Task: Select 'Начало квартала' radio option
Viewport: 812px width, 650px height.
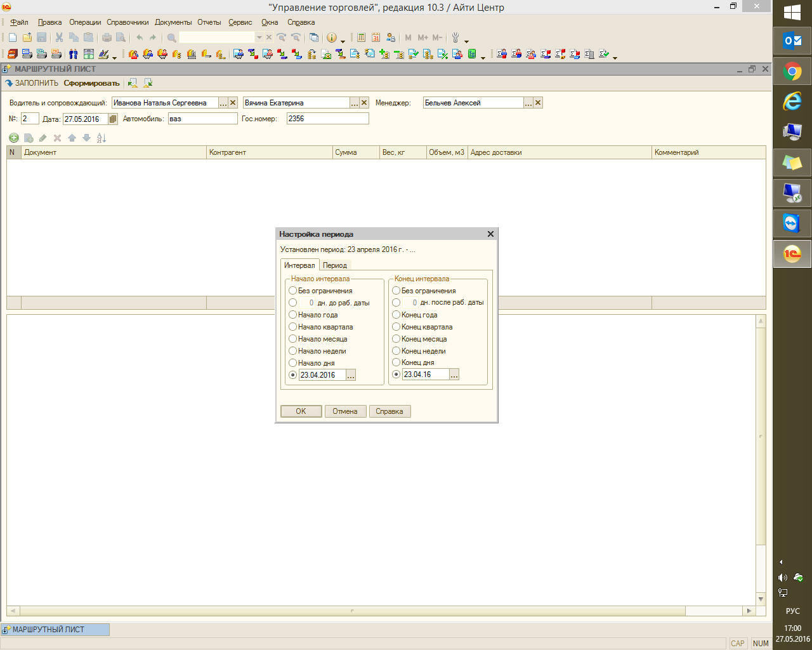Action: 292,327
